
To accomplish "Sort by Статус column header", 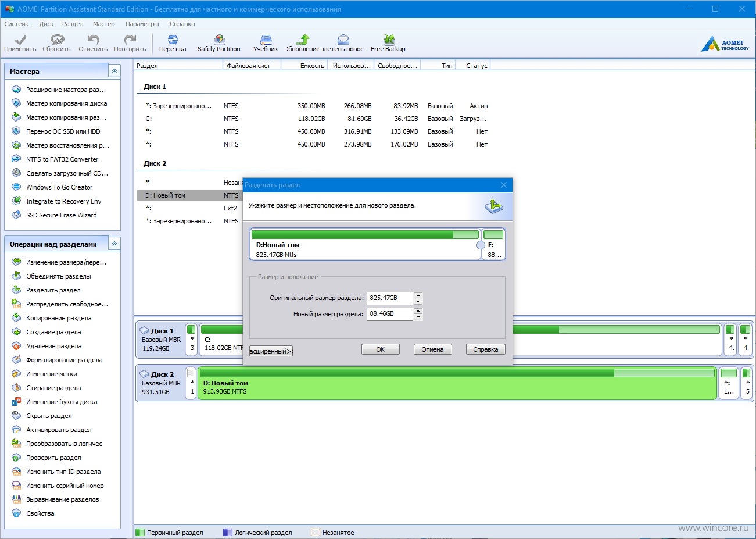I will click(474, 66).
